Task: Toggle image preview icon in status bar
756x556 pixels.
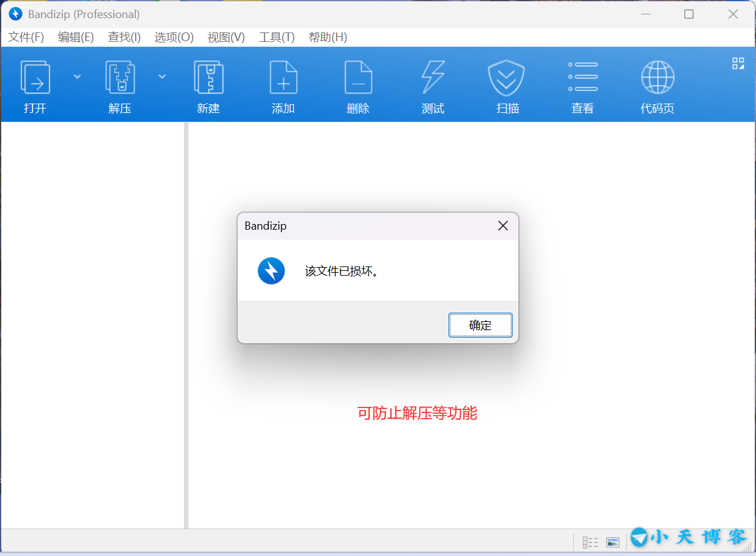Action: [613, 542]
